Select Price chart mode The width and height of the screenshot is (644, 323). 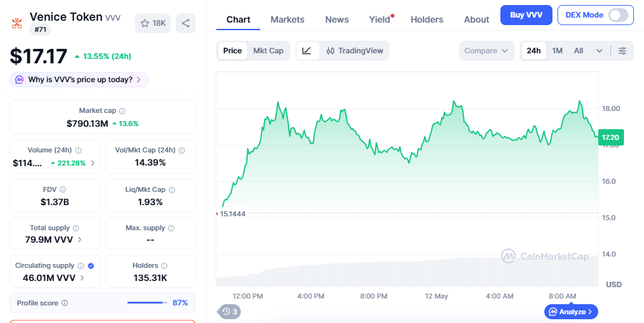pos(233,51)
